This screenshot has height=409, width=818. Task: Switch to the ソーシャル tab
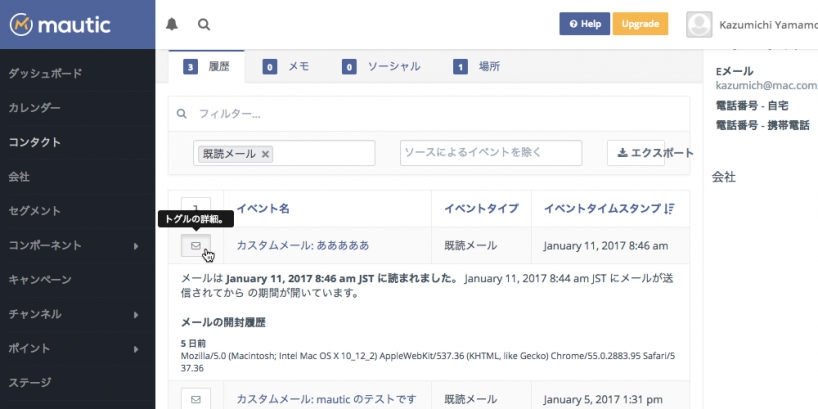380,67
